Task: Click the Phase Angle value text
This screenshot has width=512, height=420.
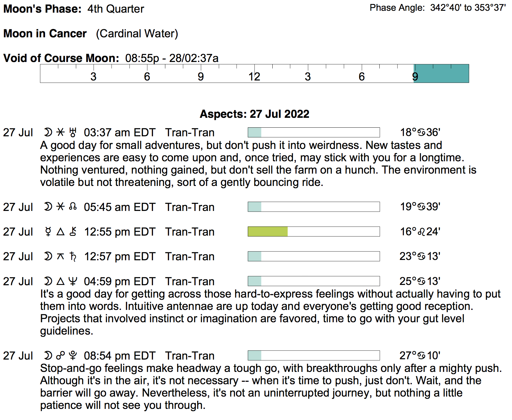Action: click(x=468, y=8)
